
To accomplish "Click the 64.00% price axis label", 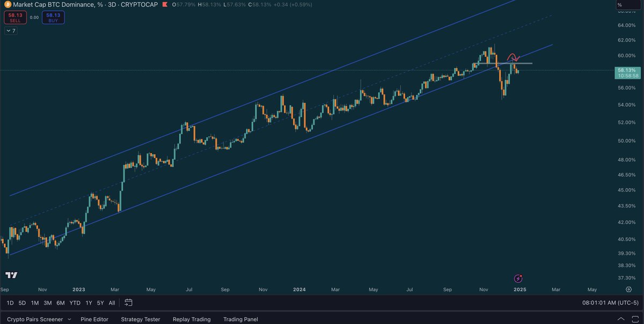I will click(x=626, y=25).
